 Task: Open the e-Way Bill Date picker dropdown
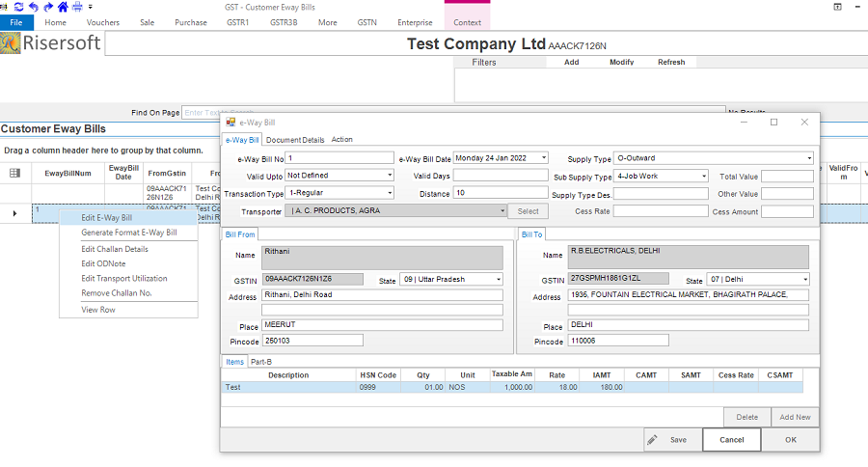pos(544,158)
